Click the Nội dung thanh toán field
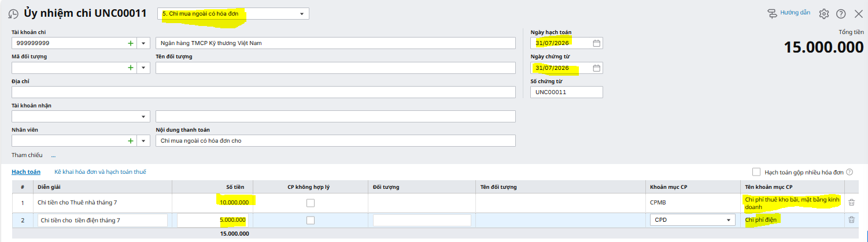 (x=335, y=141)
